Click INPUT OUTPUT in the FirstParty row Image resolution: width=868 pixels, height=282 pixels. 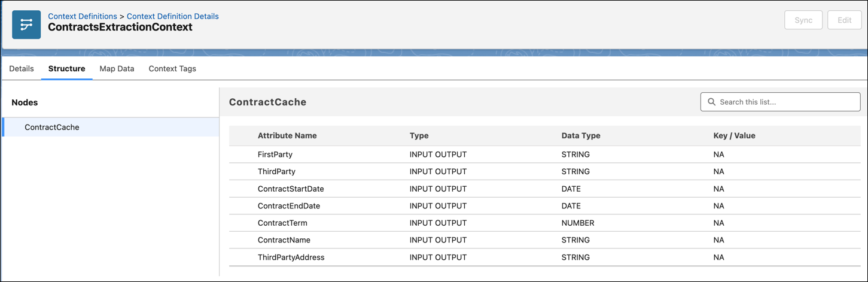tap(438, 154)
